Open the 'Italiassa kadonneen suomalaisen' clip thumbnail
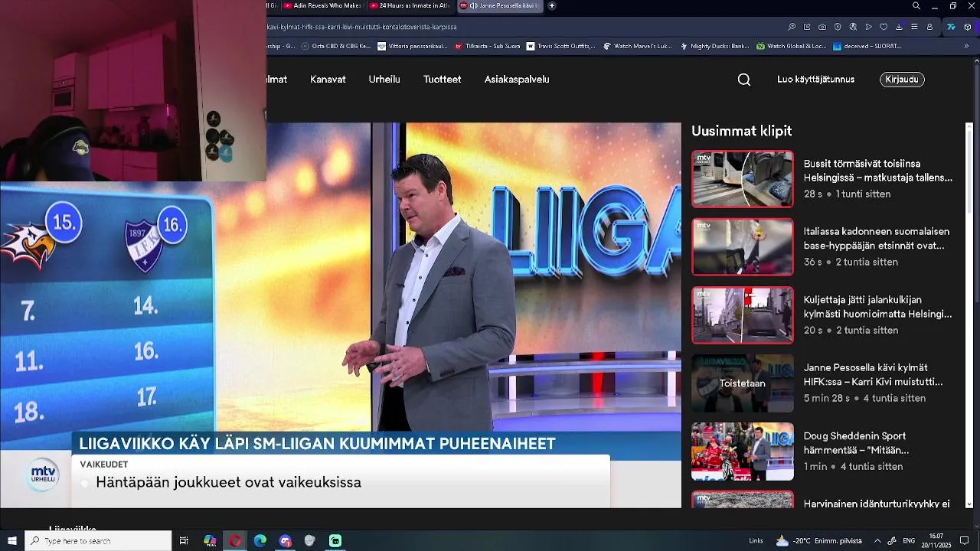 click(743, 246)
